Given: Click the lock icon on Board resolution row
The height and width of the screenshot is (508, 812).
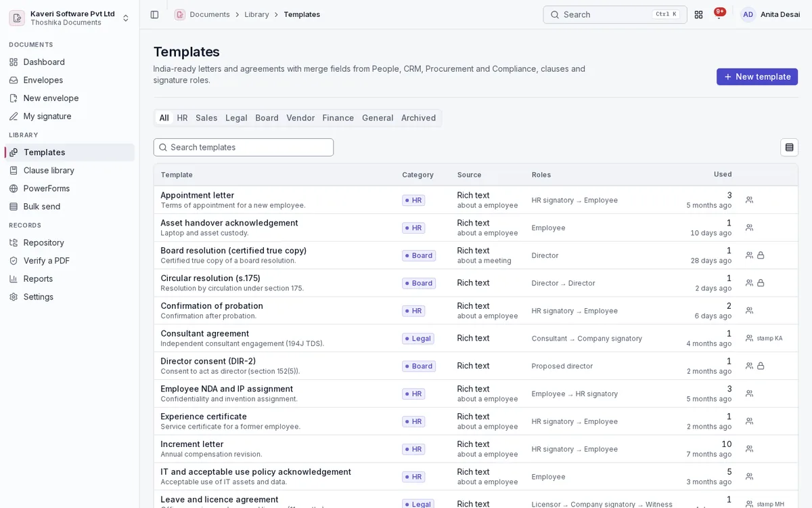Looking at the screenshot, I should coord(761,255).
